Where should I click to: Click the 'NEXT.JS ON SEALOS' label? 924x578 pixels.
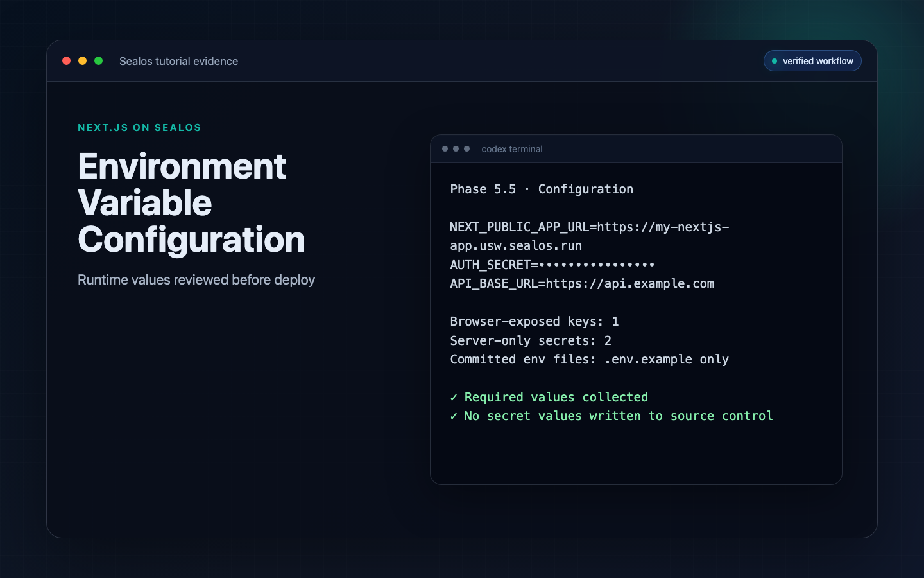139,128
